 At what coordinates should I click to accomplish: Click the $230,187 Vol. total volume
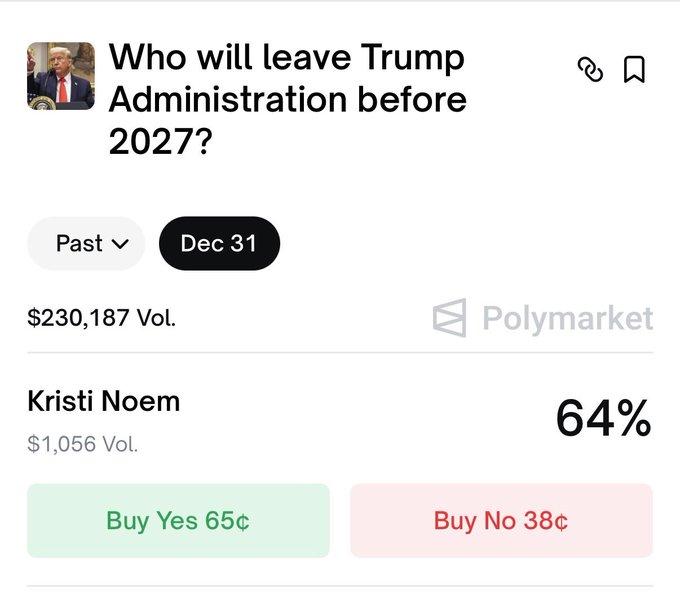coord(102,319)
